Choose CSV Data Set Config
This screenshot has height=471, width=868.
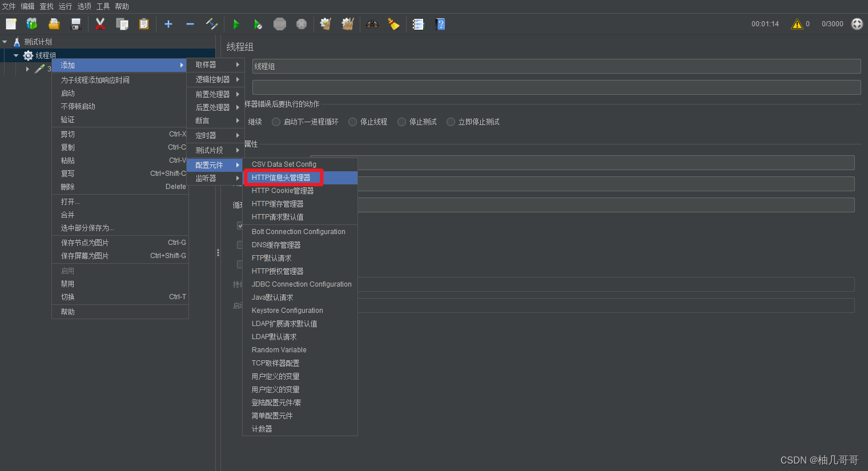point(300,164)
